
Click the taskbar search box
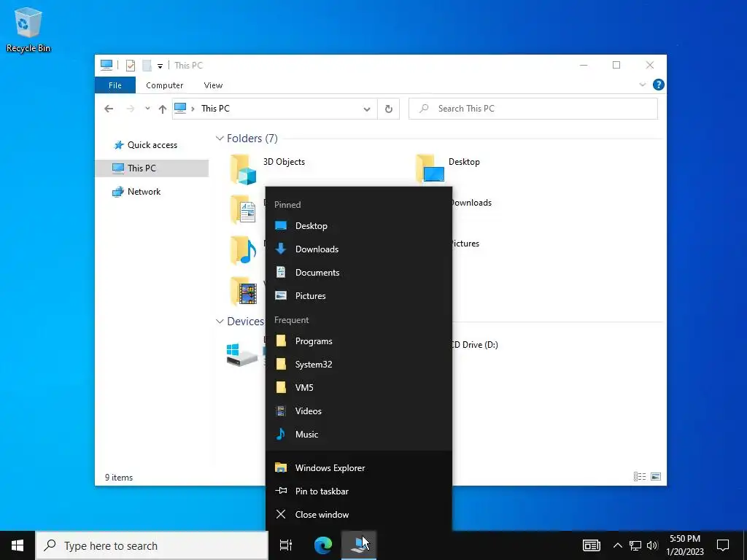pyautogui.click(x=152, y=545)
